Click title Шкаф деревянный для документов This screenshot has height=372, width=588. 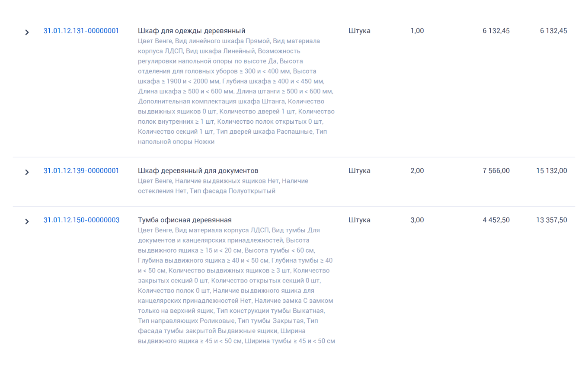click(x=198, y=170)
